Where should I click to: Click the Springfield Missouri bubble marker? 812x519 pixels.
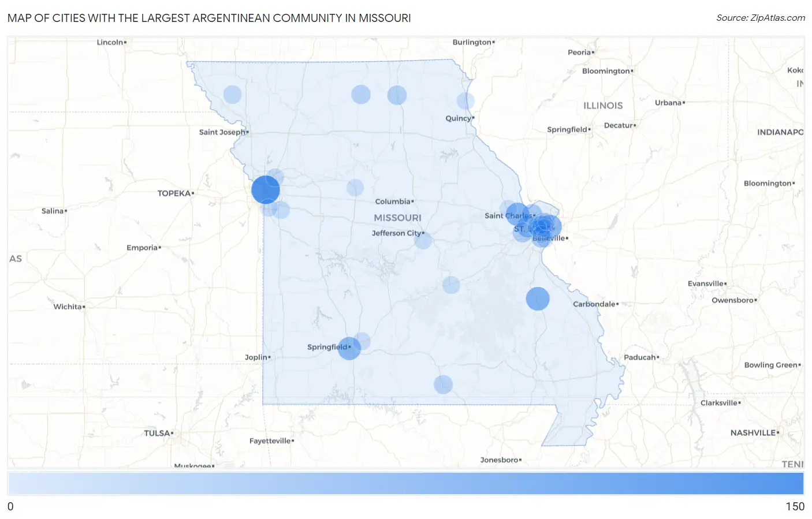pos(349,348)
